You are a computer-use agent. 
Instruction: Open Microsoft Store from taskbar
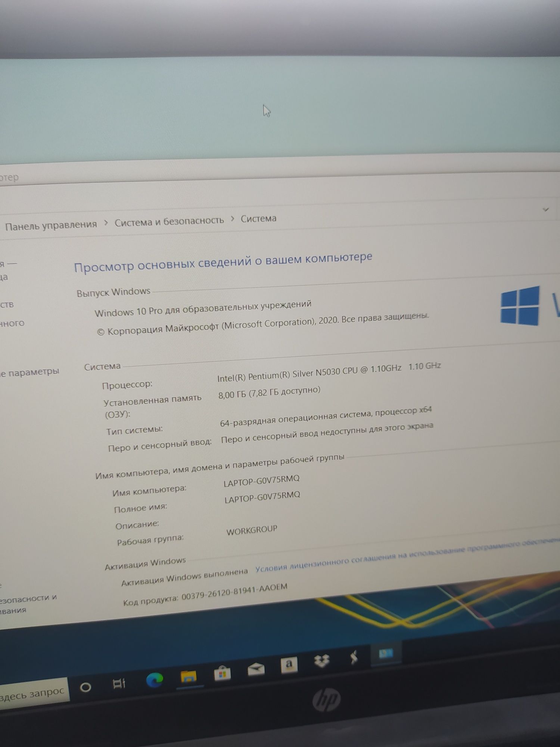tap(222, 673)
